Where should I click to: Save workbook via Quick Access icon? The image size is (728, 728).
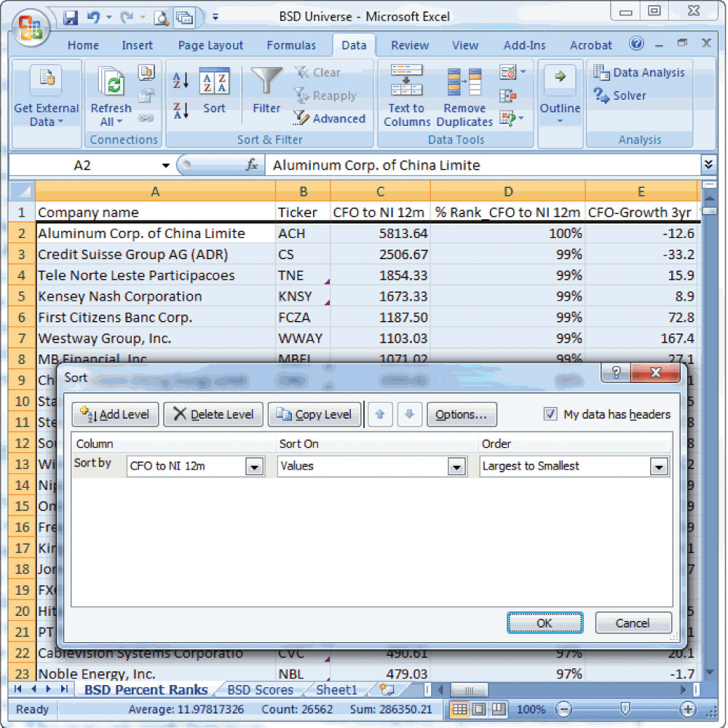point(71,17)
